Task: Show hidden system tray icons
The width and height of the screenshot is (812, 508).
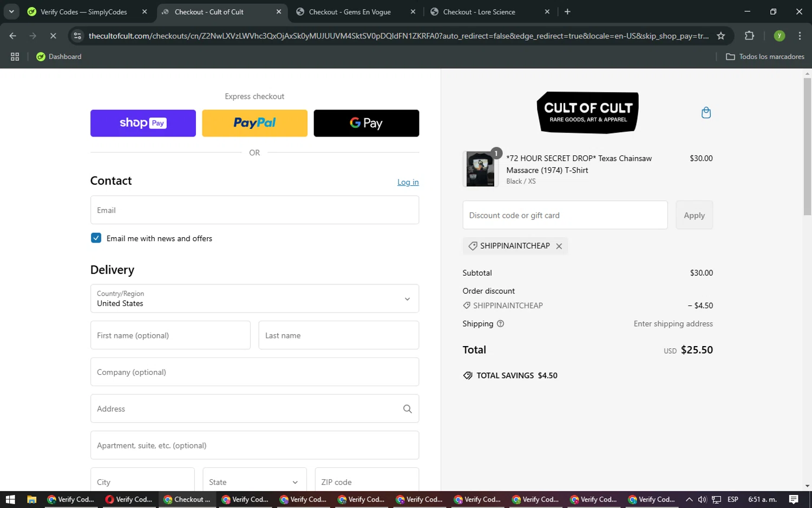Action: point(689,499)
